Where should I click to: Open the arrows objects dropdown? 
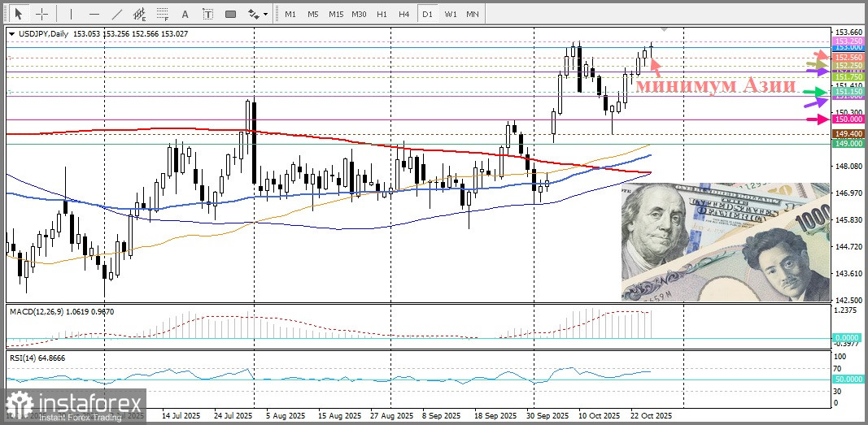[257, 14]
